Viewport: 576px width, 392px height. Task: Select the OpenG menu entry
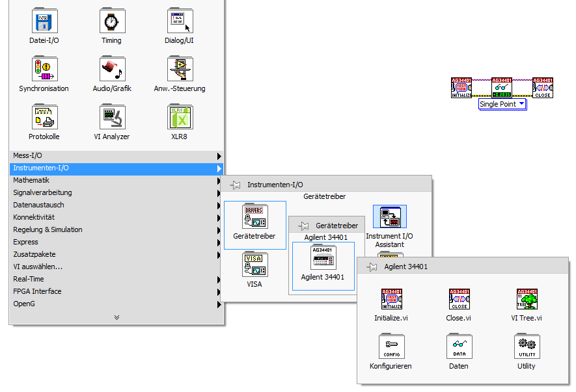[x=116, y=304]
